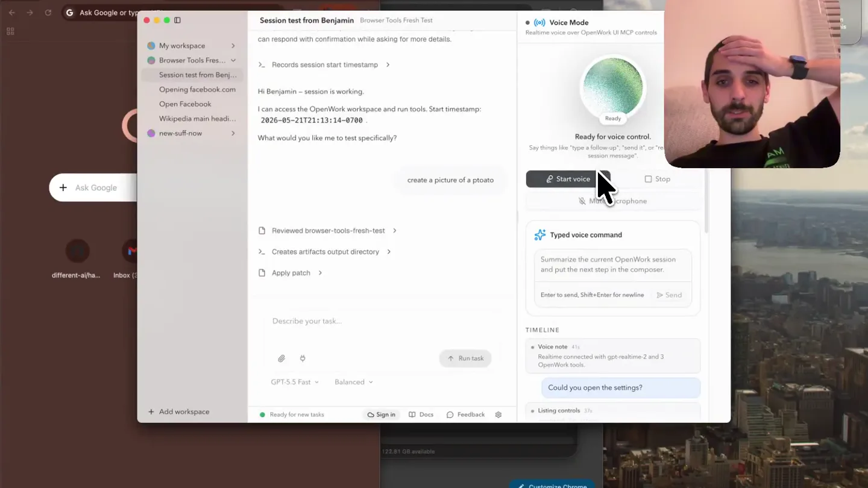This screenshot has width=868, height=488.
Task: Click Add workspace in the sidebar
Action: coord(178,412)
